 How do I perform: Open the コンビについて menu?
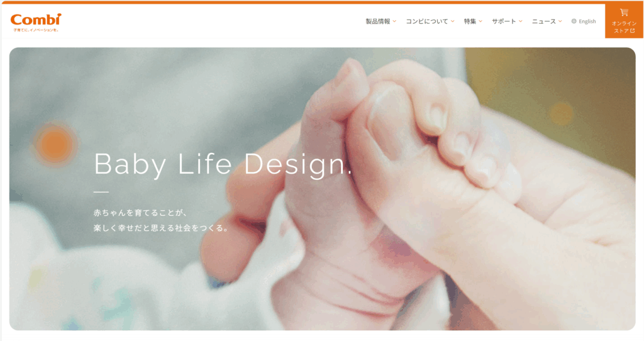pyautogui.click(x=427, y=21)
